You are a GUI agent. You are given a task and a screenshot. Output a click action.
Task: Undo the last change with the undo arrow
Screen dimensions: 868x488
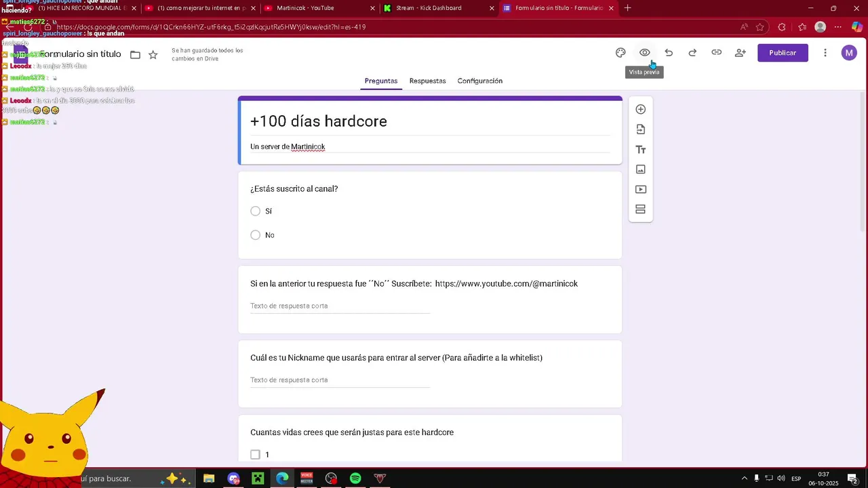[x=669, y=53]
